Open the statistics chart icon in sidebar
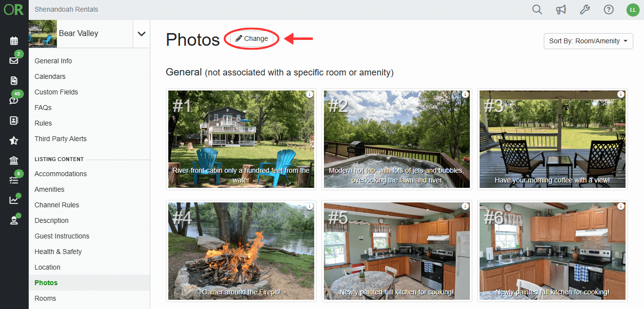The image size is (644, 309). pyautogui.click(x=14, y=200)
